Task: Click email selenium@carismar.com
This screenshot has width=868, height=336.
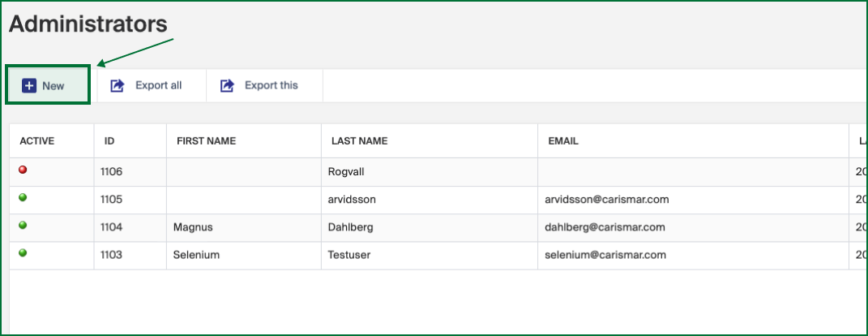Action: coord(605,255)
